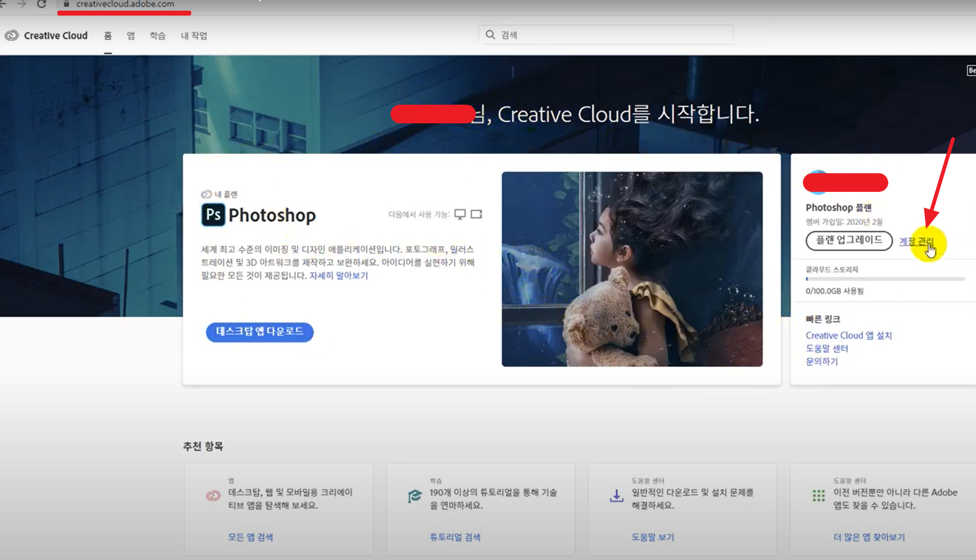The image size is (976, 560).
Task: Open the 앱 tab
Action: [131, 36]
